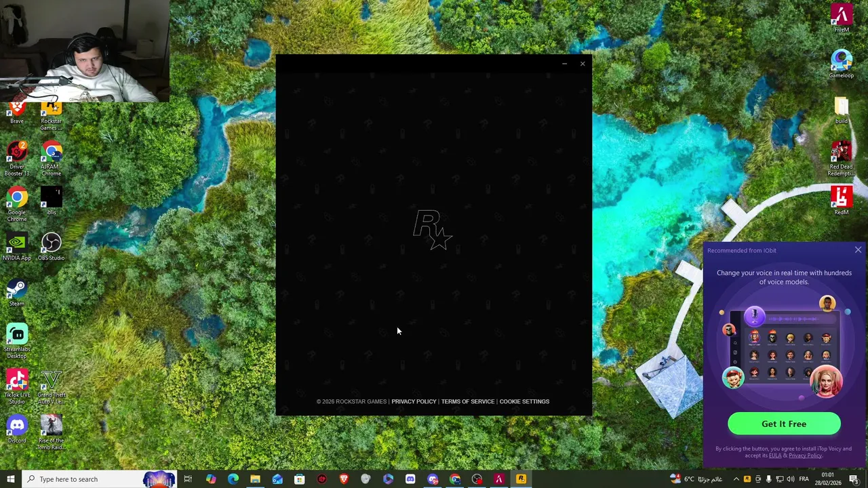Open Discord from the taskbar

click(410, 479)
